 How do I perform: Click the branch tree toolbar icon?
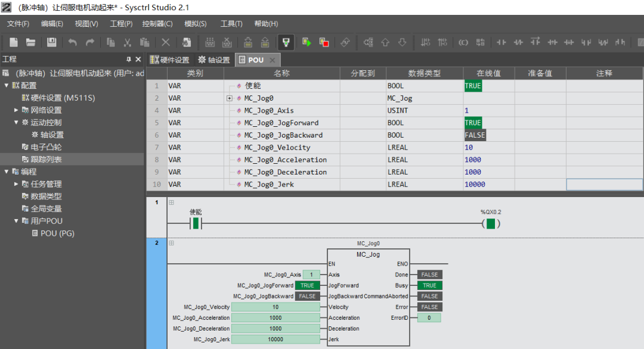coord(368,42)
